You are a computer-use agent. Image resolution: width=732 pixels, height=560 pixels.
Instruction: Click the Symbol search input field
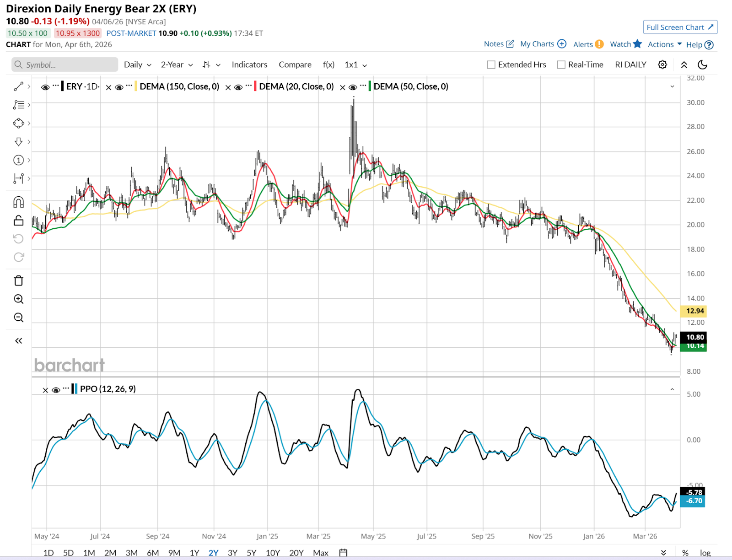click(x=65, y=65)
